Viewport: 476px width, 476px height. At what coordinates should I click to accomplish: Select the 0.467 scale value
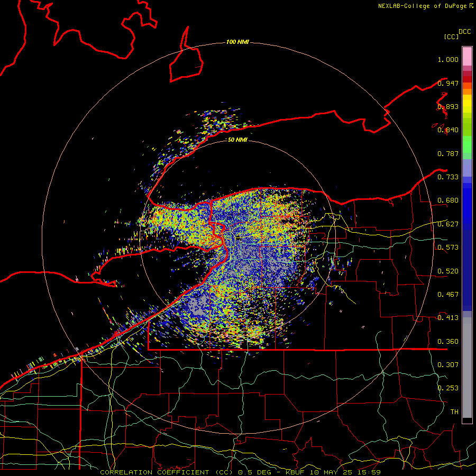[448, 294]
